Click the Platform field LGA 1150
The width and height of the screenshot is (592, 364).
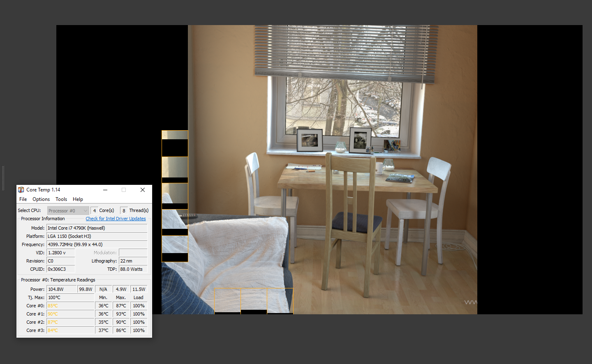click(x=97, y=236)
